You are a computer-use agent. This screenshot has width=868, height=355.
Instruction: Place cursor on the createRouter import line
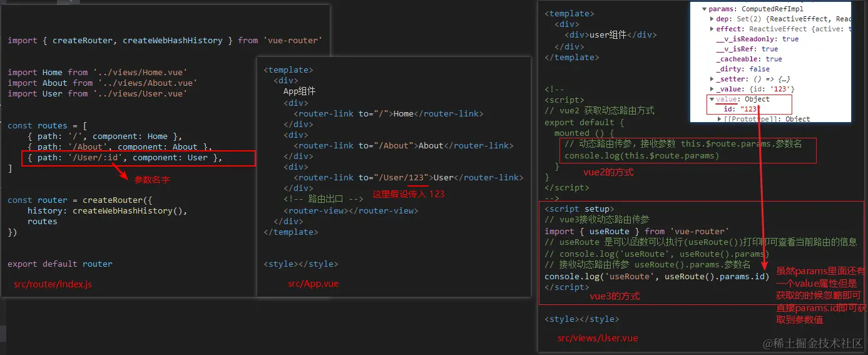pos(165,40)
